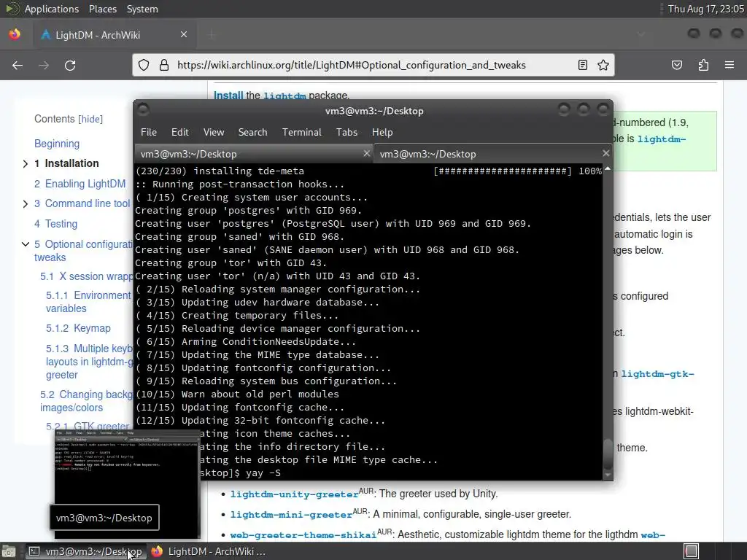Open the list all tabs chevron
Image resolution: width=747 pixels, height=560 pixels.
[x=641, y=34]
